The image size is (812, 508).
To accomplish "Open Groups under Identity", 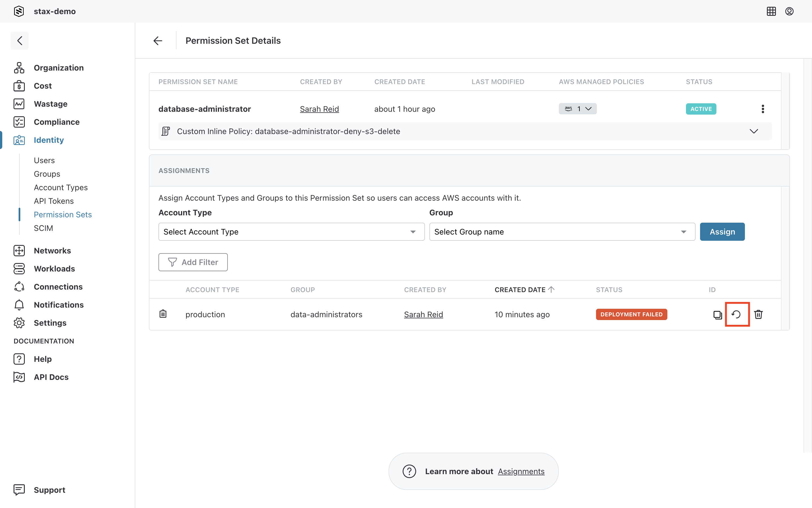I will (47, 174).
